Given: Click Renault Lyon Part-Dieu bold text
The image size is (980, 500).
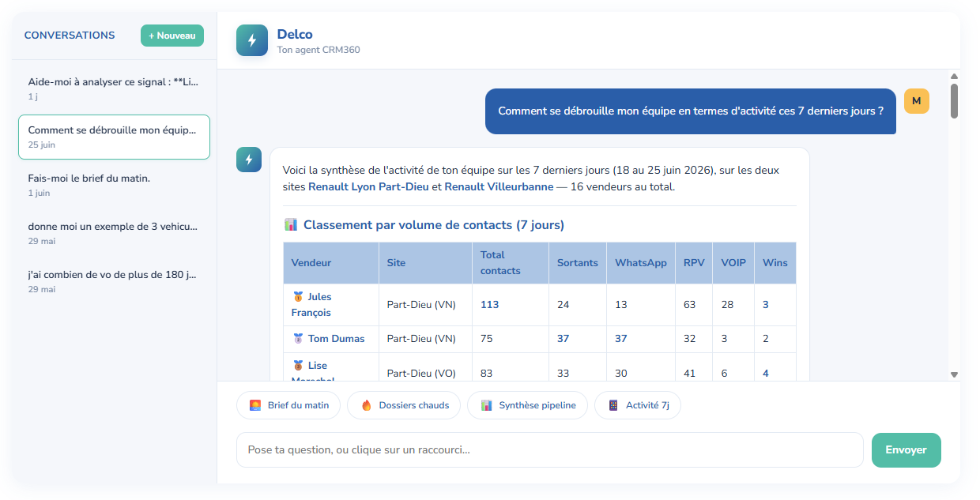Looking at the screenshot, I should (x=368, y=187).
